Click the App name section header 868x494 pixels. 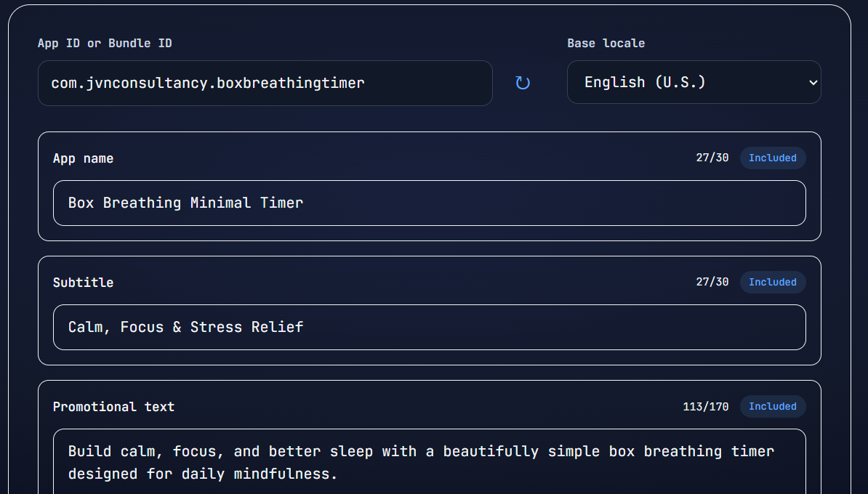83,158
